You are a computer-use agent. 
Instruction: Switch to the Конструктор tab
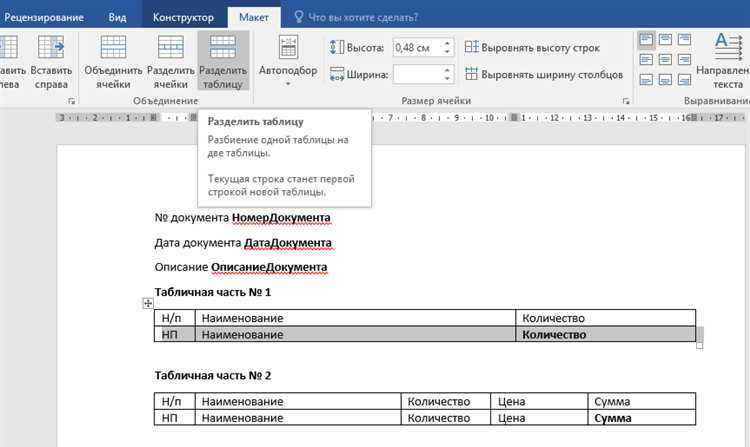pos(183,17)
